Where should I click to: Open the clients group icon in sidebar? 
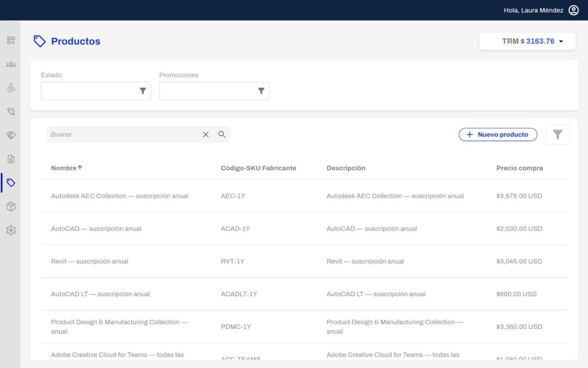coord(11,64)
